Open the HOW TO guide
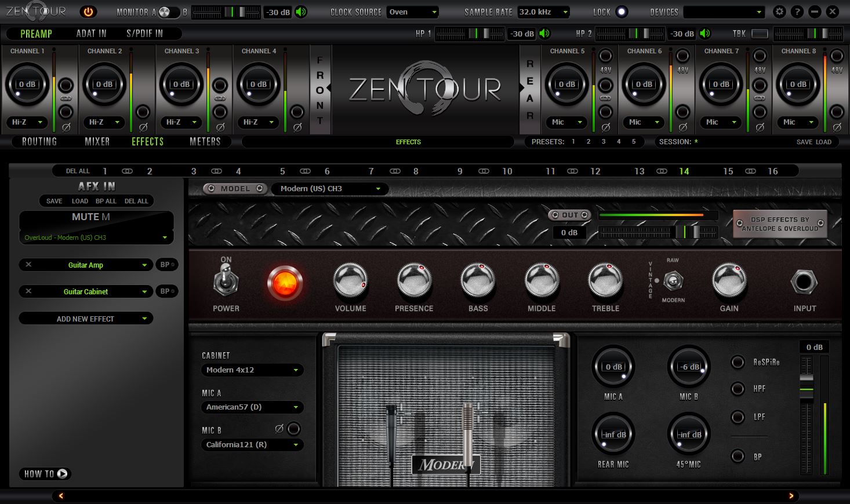850x504 pixels. [46, 474]
